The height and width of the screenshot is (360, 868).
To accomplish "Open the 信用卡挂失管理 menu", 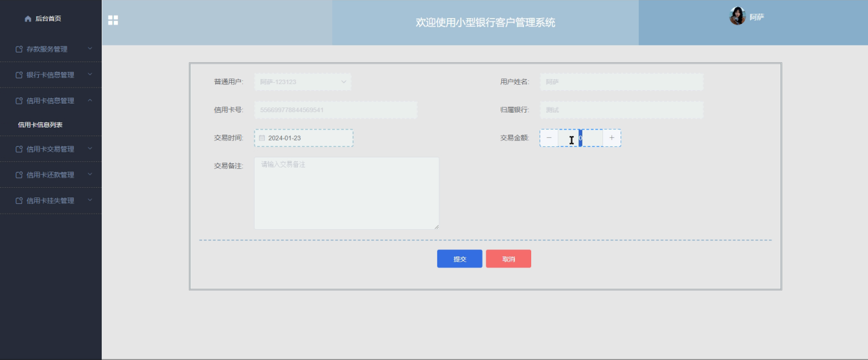I will click(x=51, y=201).
